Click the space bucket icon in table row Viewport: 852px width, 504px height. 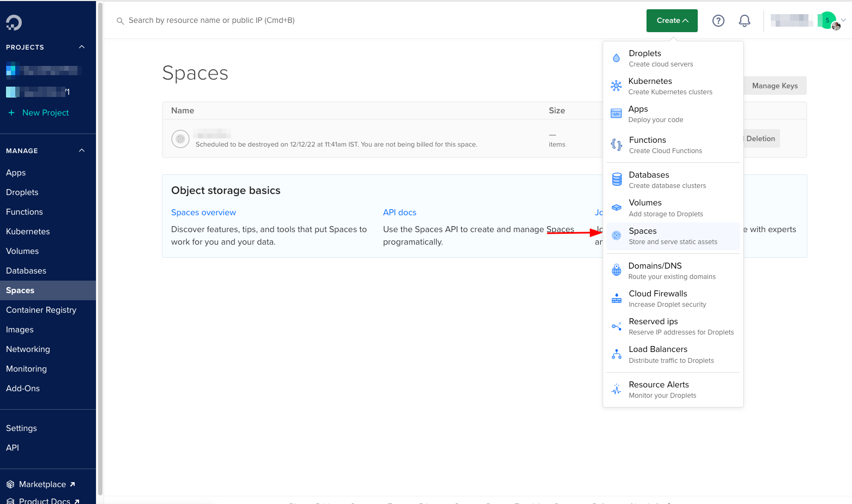(x=180, y=139)
